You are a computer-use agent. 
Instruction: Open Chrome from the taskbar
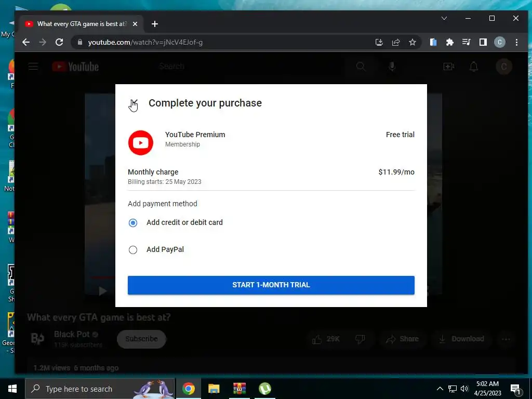click(x=189, y=389)
